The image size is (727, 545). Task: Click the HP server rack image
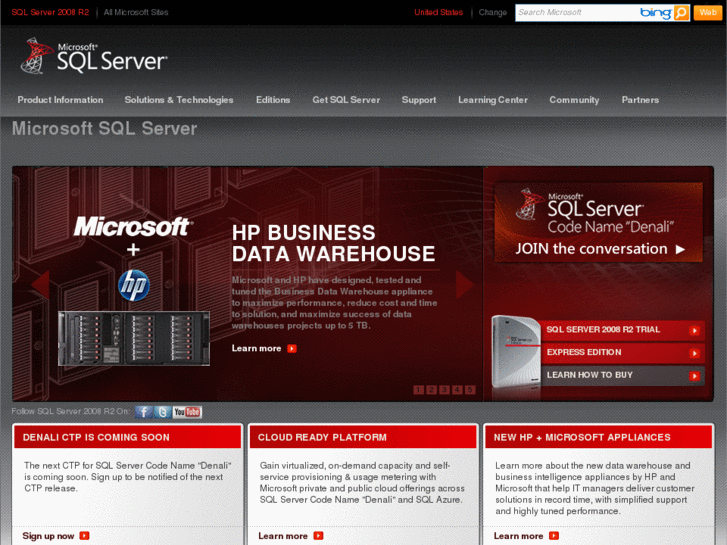134,339
